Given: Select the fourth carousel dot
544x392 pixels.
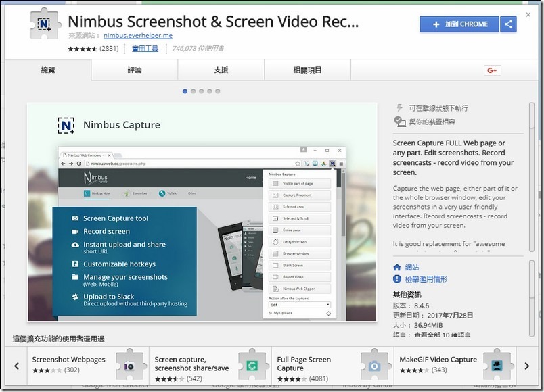Looking at the screenshot, I should (210, 91).
